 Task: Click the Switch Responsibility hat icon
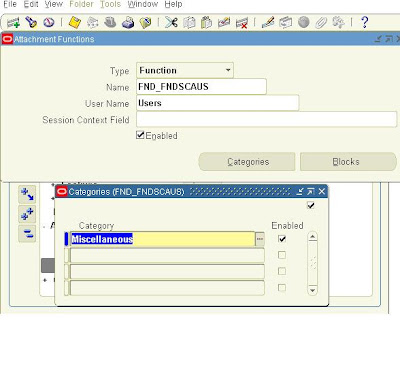pyautogui.click(x=110, y=23)
